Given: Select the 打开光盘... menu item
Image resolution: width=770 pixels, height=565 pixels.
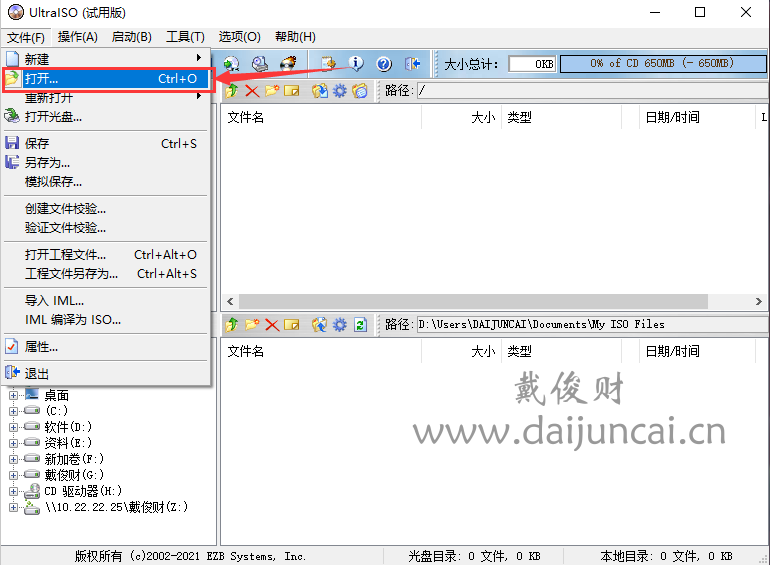Looking at the screenshot, I should tap(106, 117).
